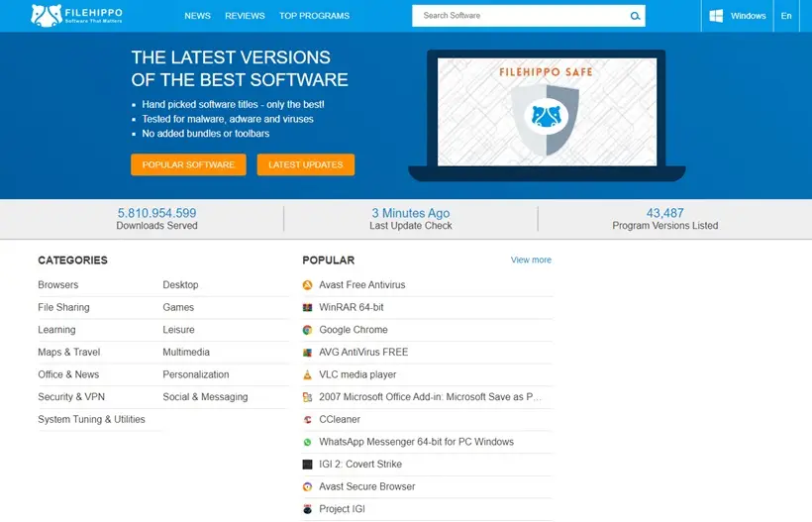
Task: Open the Avast Free Antivirus link
Action: pos(362,285)
